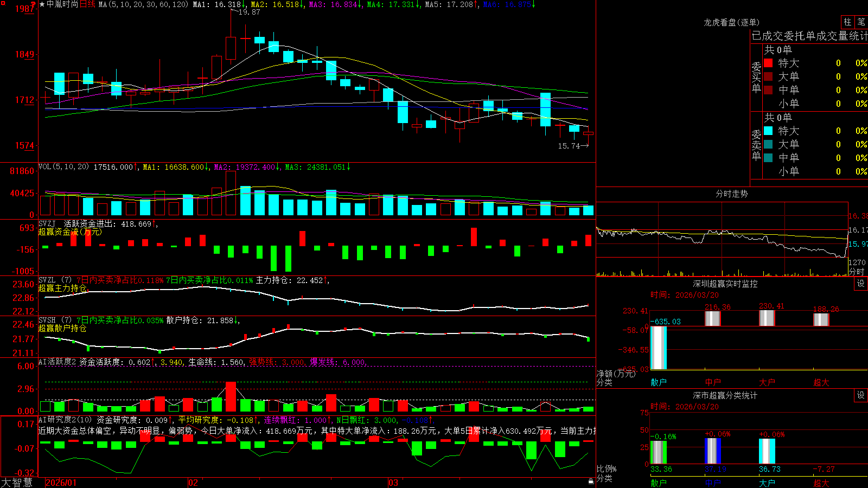
Task: Open 设 settings for 深圳超赢实时监控
Action: tap(861, 284)
